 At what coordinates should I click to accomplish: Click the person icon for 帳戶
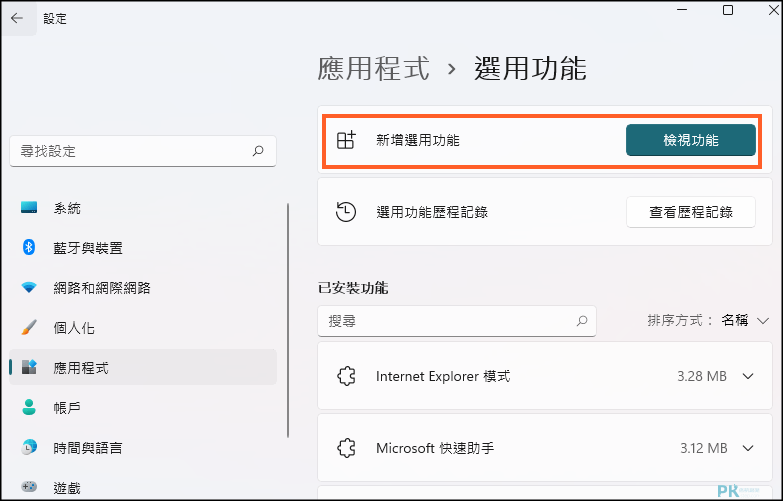point(29,407)
